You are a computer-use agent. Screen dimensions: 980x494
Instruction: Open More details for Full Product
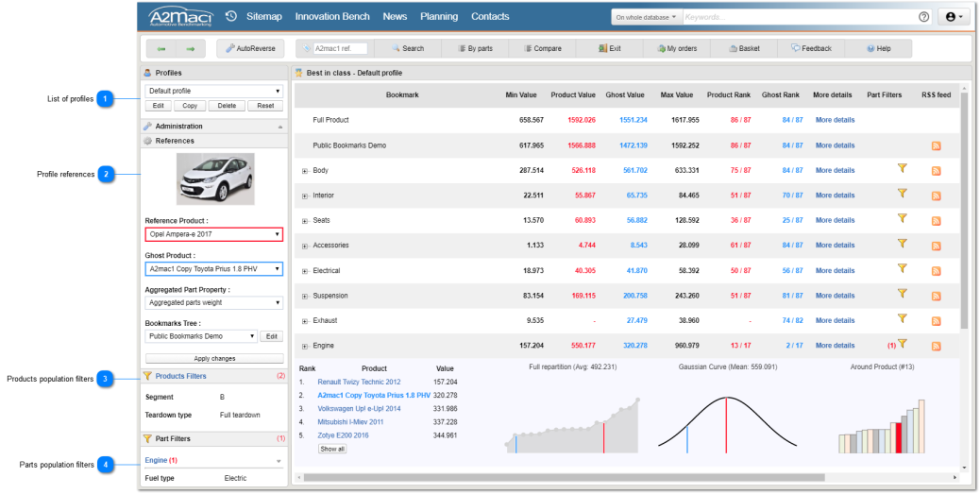point(835,120)
